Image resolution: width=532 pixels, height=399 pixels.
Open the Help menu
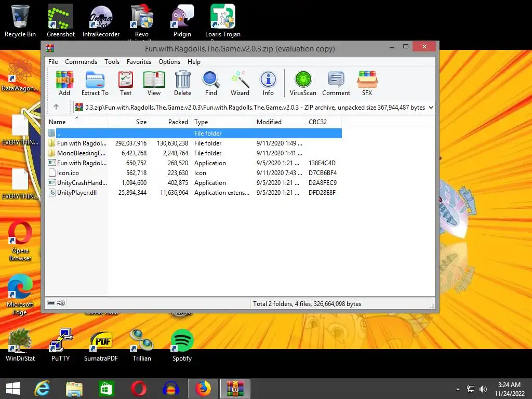point(194,62)
